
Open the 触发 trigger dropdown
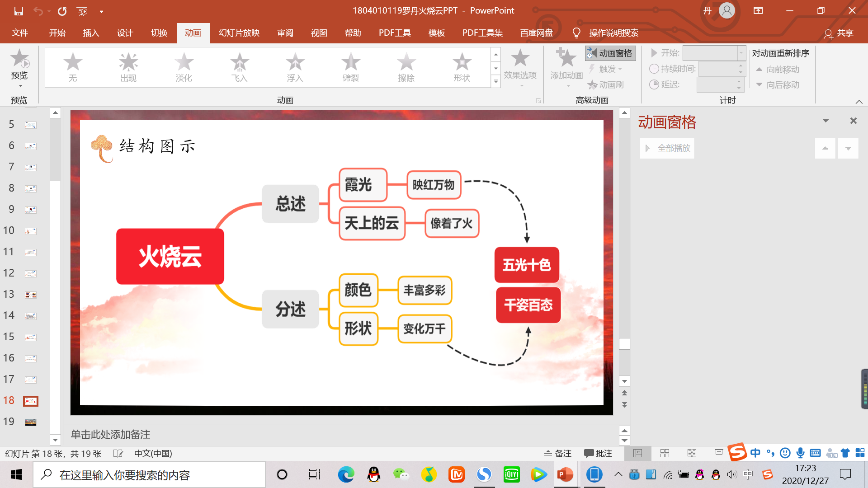click(606, 69)
